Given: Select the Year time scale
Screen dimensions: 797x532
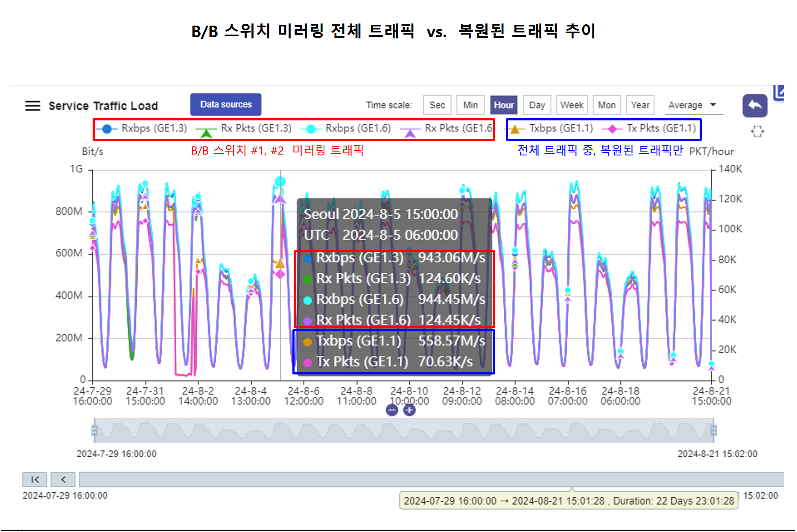Looking at the screenshot, I should point(640,105).
